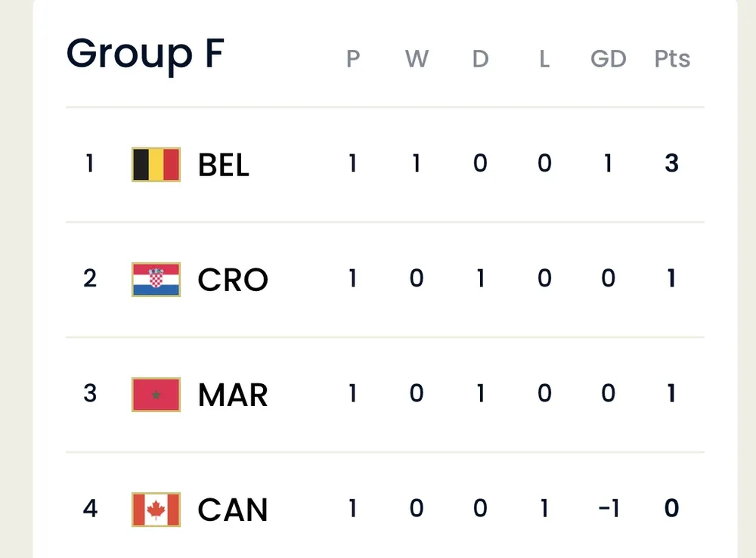The image size is (756, 558).
Task: Click the P column header
Action: pyautogui.click(x=352, y=59)
